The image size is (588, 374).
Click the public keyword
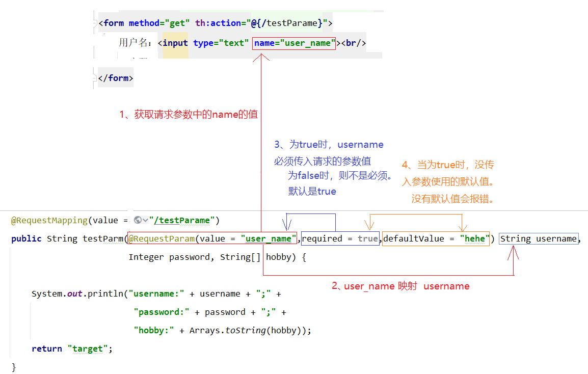pyautogui.click(x=26, y=239)
